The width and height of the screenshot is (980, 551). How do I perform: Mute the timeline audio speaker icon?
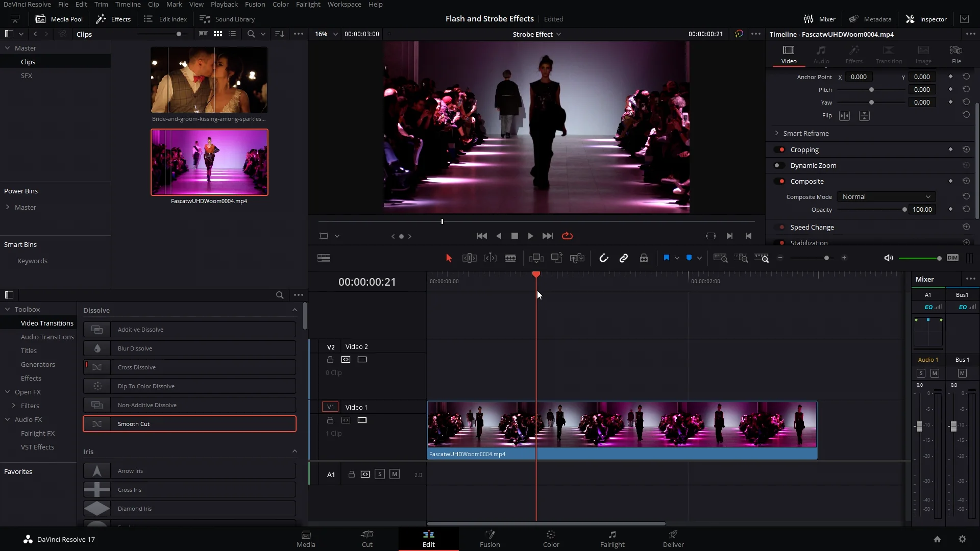tap(889, 258)
